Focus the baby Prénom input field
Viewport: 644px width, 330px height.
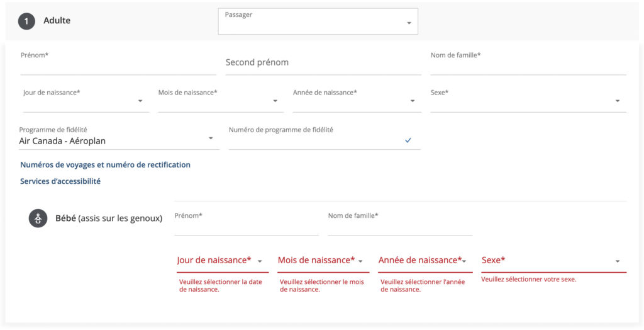246,227
